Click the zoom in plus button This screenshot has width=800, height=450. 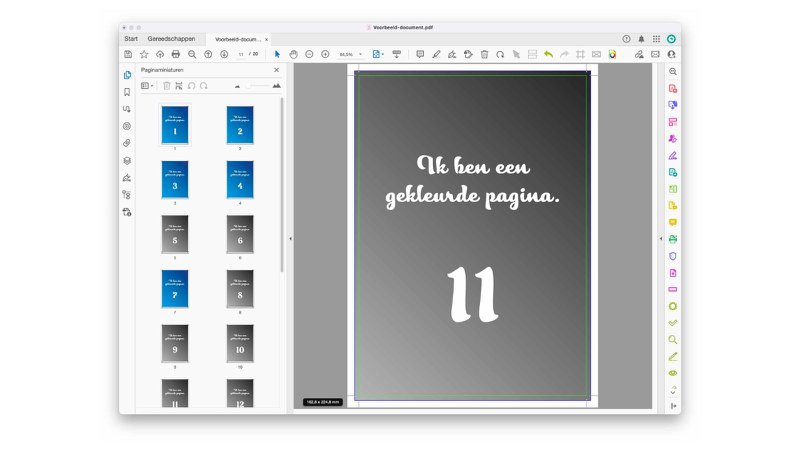pos(325,54)
